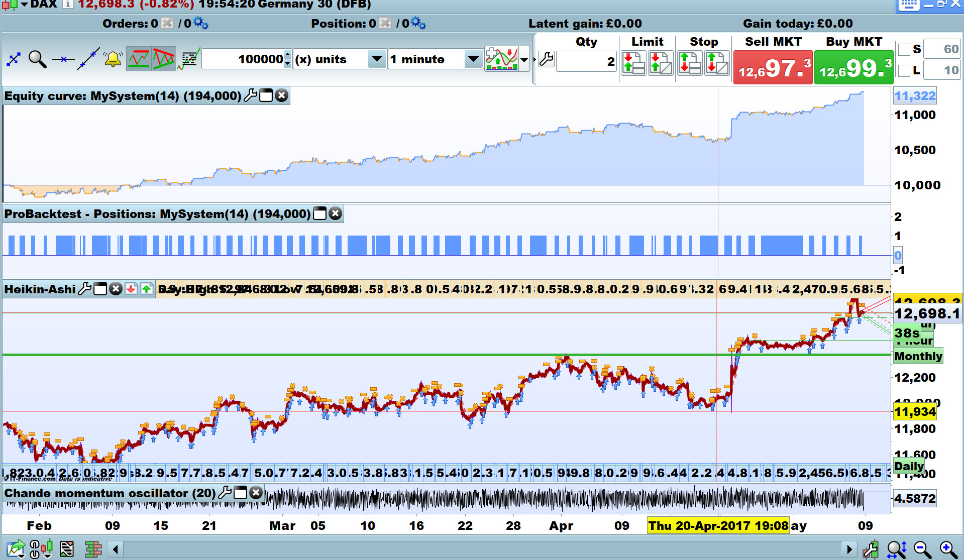The height and width of the screenshot is (560, 964).
Task: Click Buy MKT green price button
Action: (x=854, y=67)
